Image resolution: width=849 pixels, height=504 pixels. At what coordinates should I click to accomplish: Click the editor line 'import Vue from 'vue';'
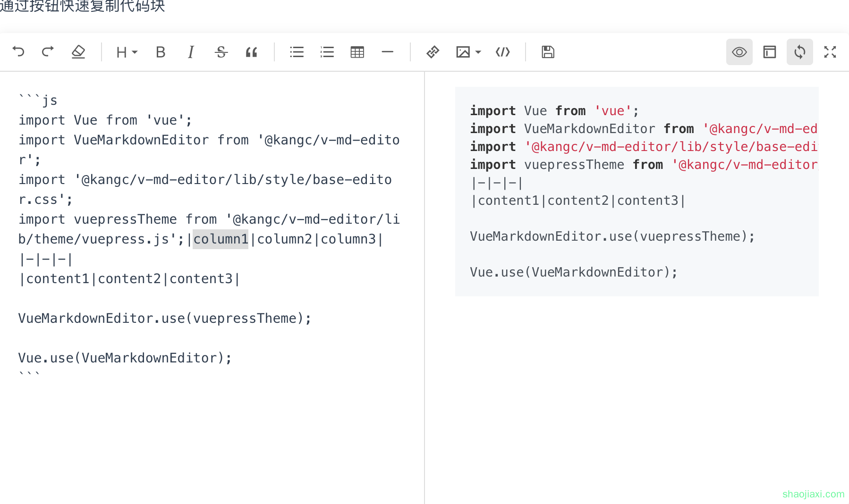(105, 120)
